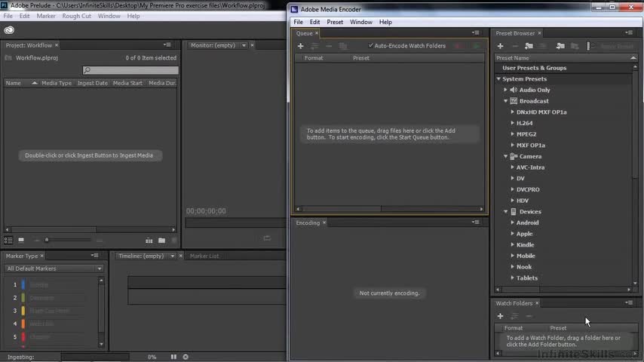Open Preset Browser panel options menu
Screen dimensions: 644x362
coord(629,33)
